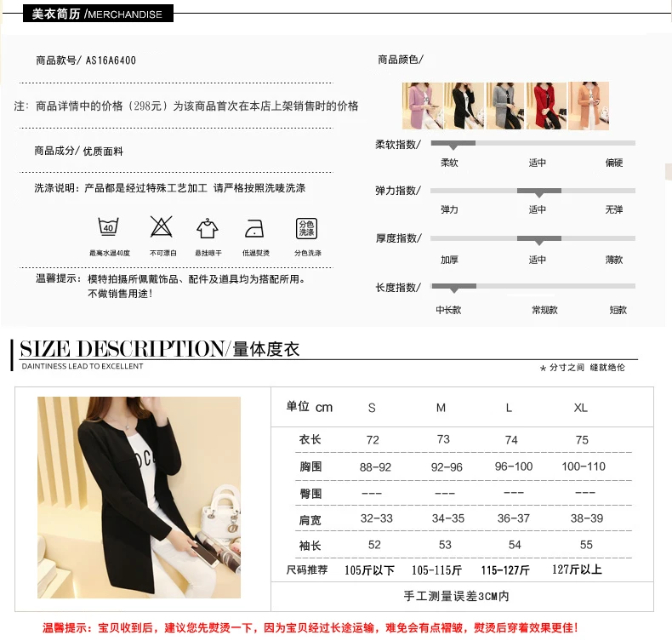Select the red cardigan color thumbnail

[x=546, y=106]
